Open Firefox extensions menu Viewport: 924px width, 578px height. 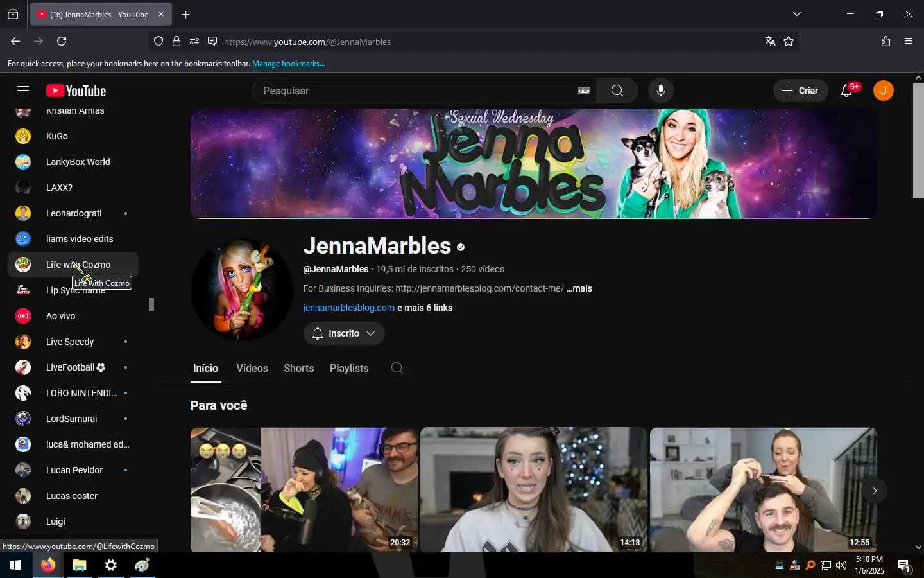886,41
